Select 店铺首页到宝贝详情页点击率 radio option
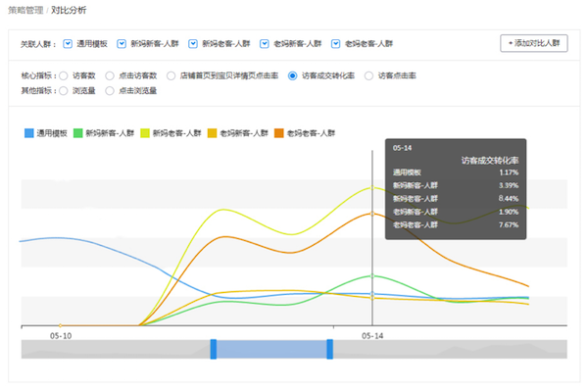The width and height of the screenshot is (588, 391). [x=171, y=76]
